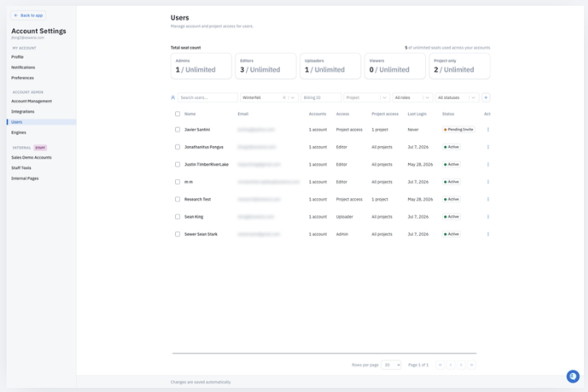Click the Search users input field

coord(208,97)
